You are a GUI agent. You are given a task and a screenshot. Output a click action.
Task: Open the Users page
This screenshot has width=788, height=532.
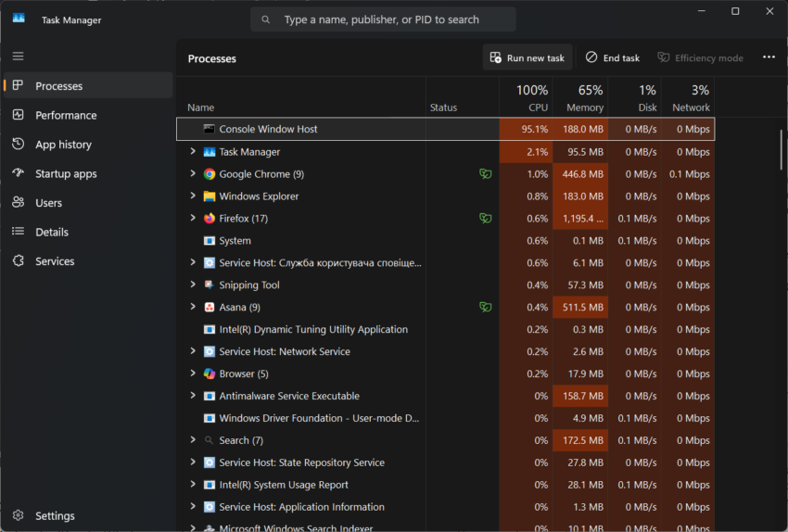coord(88,202)
